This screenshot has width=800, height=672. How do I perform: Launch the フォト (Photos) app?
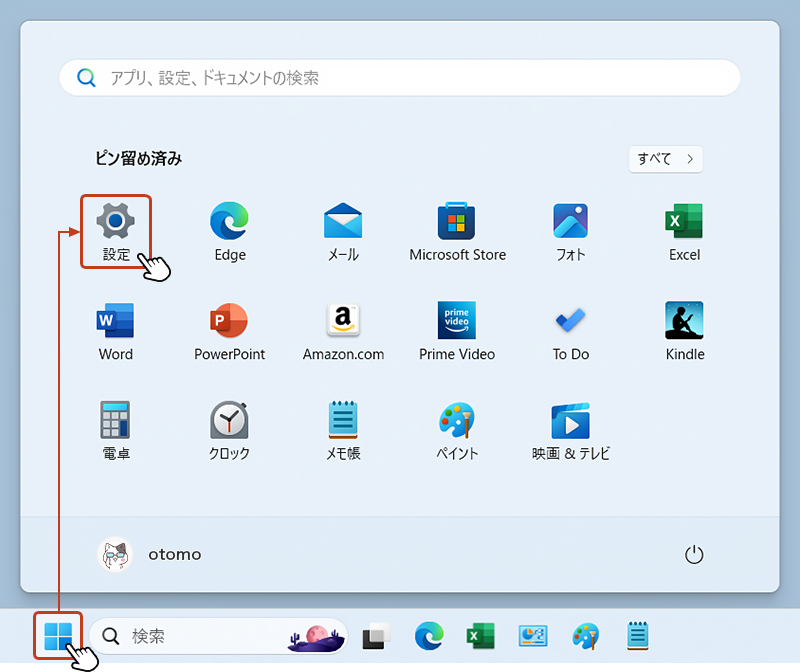570,232
